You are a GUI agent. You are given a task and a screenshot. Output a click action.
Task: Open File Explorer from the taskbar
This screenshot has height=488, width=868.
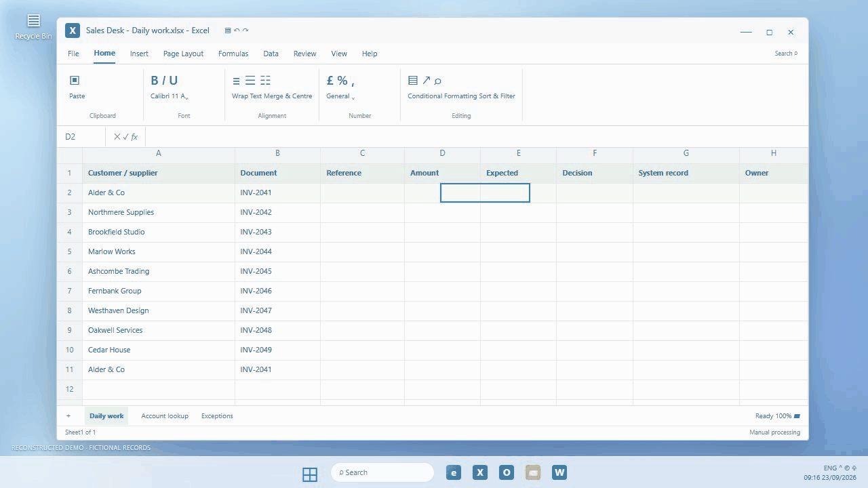[x=533, y=473]
